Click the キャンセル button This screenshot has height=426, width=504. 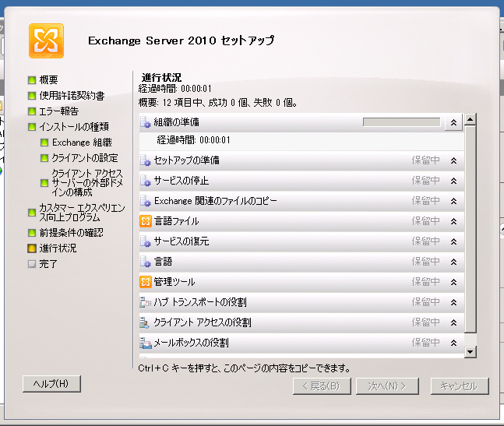(460, 386)
